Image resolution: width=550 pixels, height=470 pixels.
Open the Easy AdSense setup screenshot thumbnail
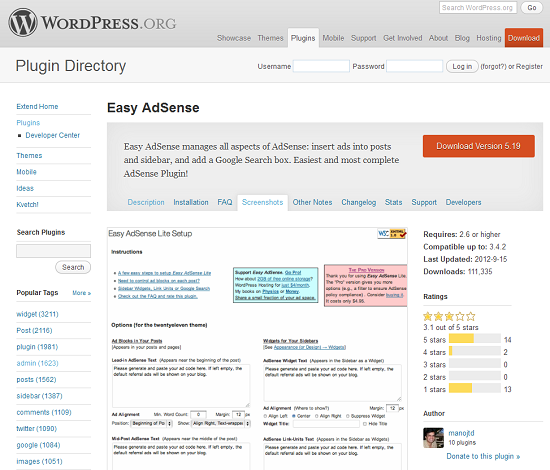(257, 349)
